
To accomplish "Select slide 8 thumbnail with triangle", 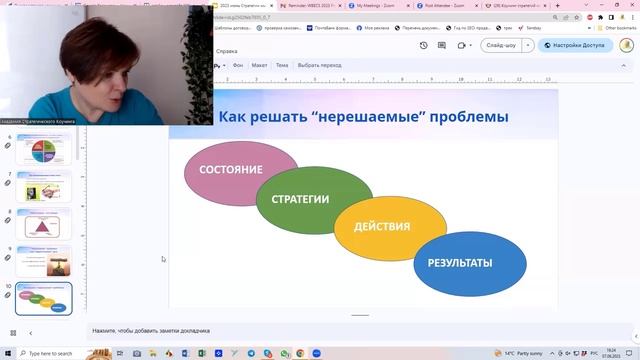I will pyautogui.click(x=44, y=224).
